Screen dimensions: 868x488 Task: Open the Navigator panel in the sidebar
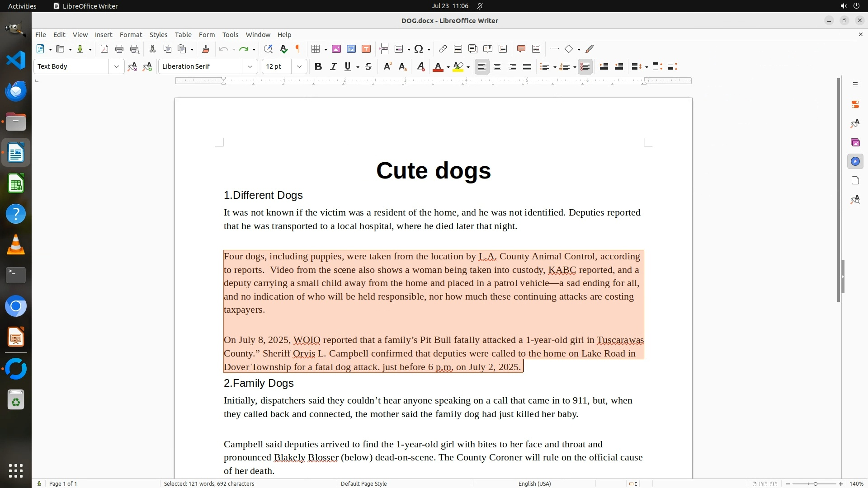pyautogui.click(x=855, y=162)
